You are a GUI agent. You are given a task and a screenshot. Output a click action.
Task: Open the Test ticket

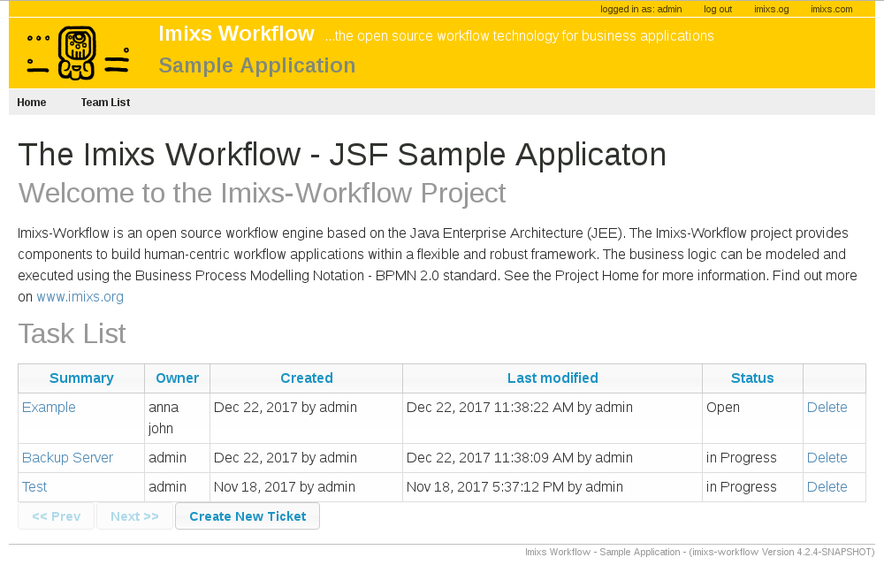(34, 486)
